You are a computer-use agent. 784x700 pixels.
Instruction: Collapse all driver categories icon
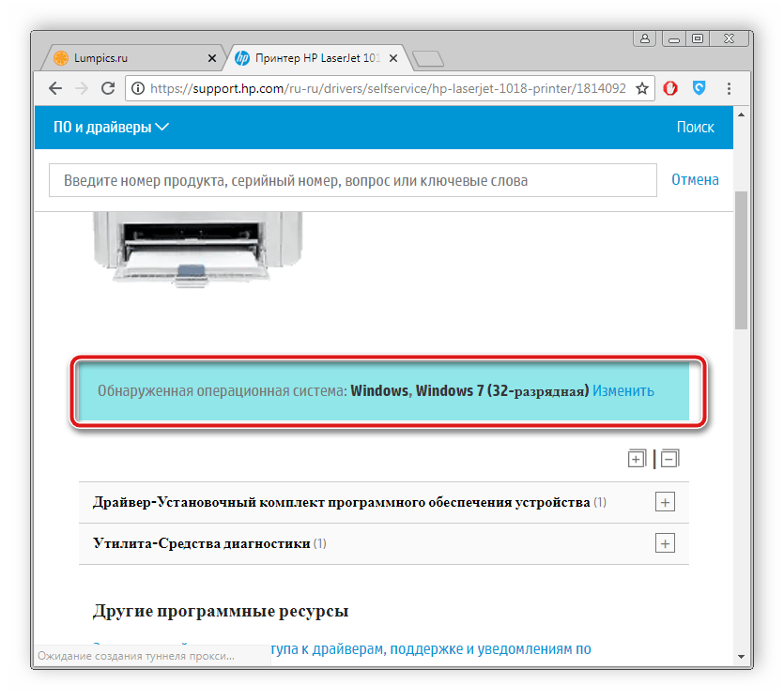[x=670, y=459]
